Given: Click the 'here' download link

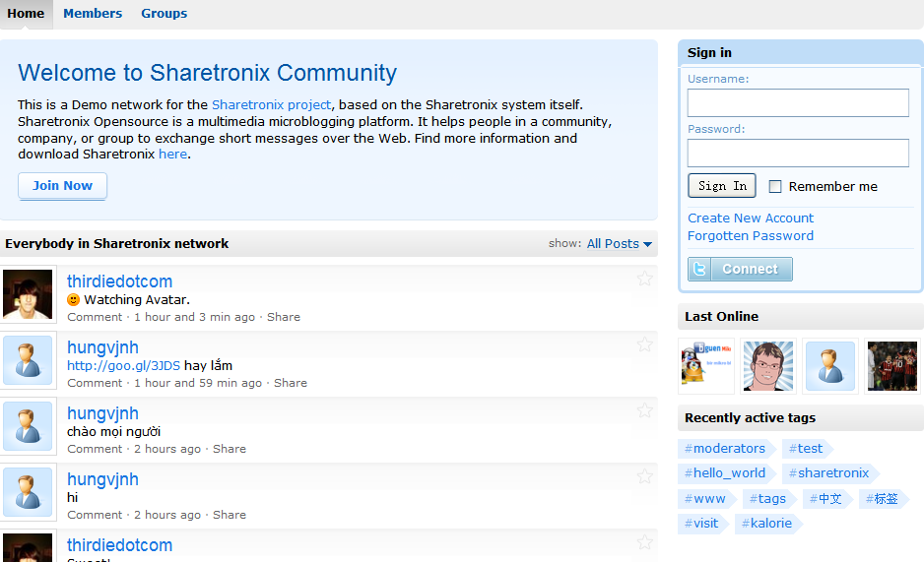Looking at the screenshot, I should 172,155.
